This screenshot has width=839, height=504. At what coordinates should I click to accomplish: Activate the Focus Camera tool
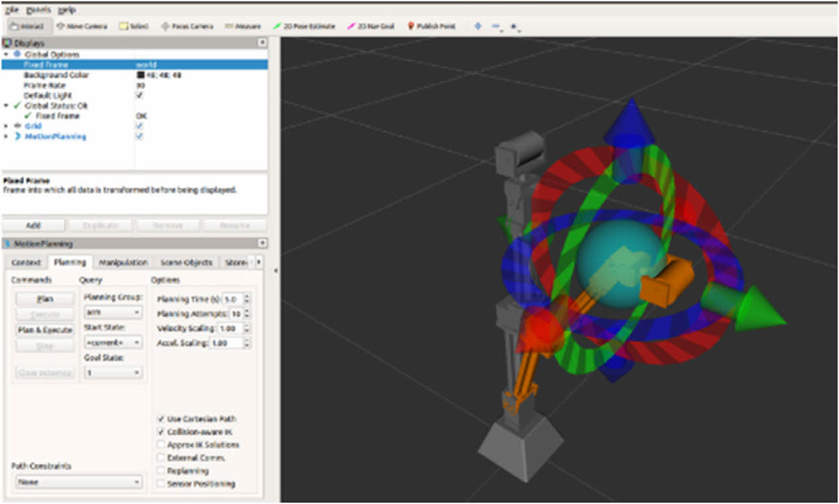(x=187, y=26)
